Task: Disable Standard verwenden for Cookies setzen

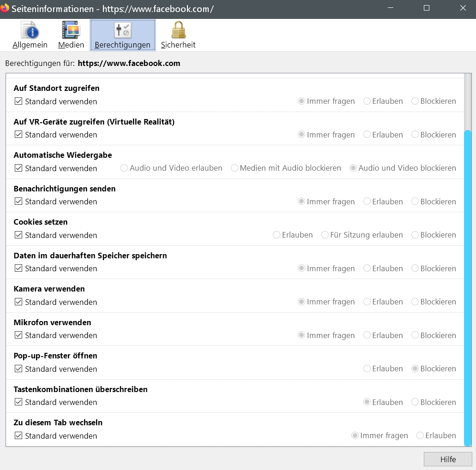Action: pyautogui.click(x=18, y=235)
